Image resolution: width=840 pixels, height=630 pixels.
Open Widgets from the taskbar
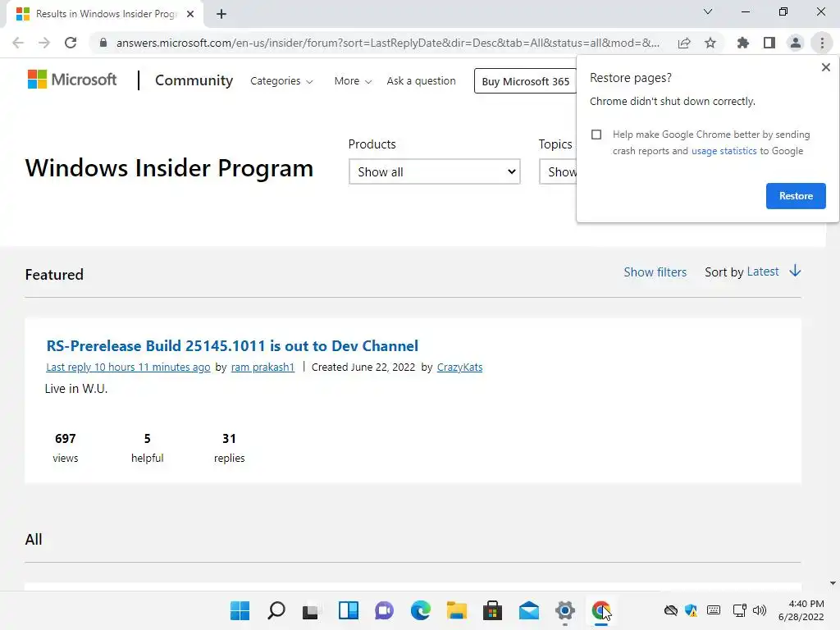348,610
